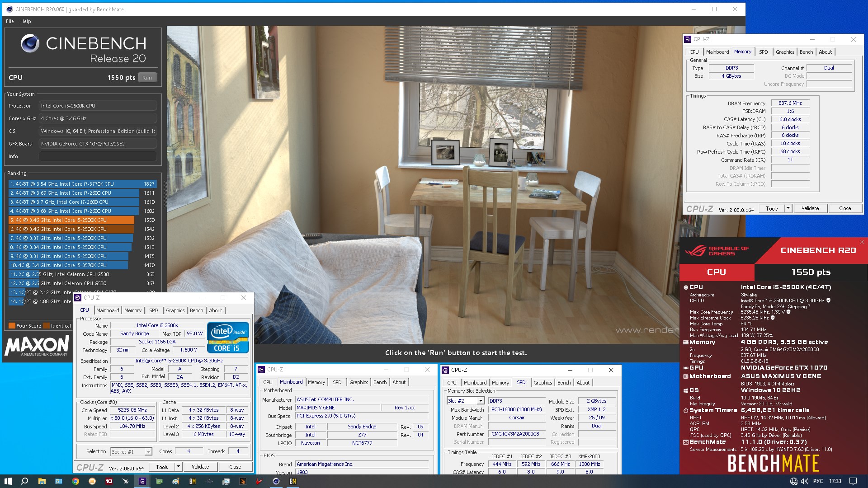Open Graphics tab in the Memory CPU-Z window
This screenshot has width=868, height=488.
pyautogui.click(x=785, y=52)
